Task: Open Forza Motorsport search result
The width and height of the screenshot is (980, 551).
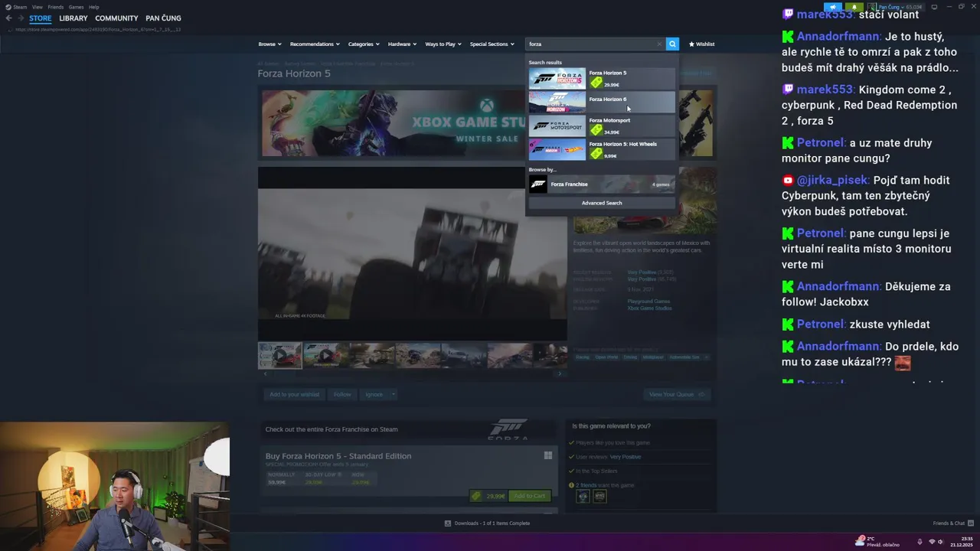Action: tap(602, 126)
